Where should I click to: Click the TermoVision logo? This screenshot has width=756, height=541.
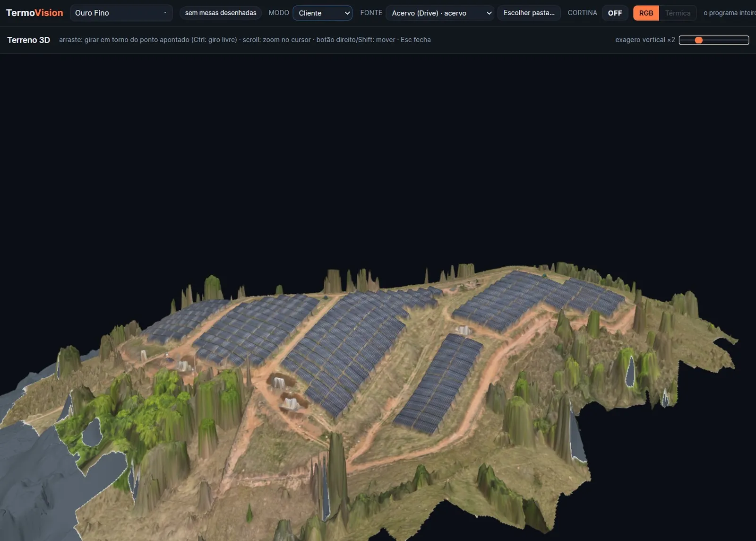(34, 13)
